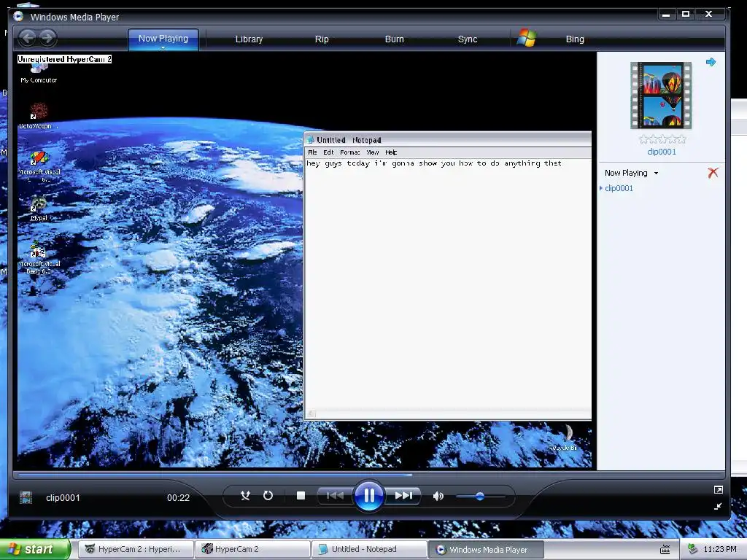Mute the sound with the speaker icon

pyautogui.click(x=438, y=496)
